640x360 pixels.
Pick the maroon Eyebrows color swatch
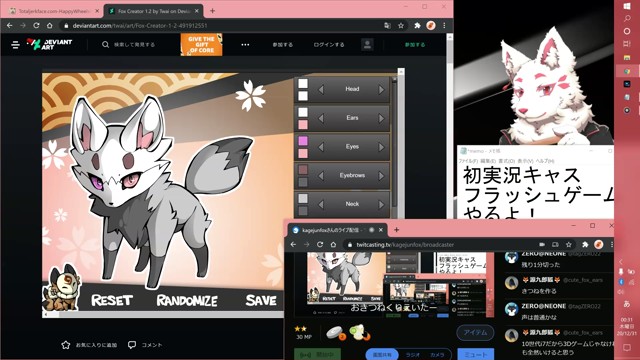point(303,169)
